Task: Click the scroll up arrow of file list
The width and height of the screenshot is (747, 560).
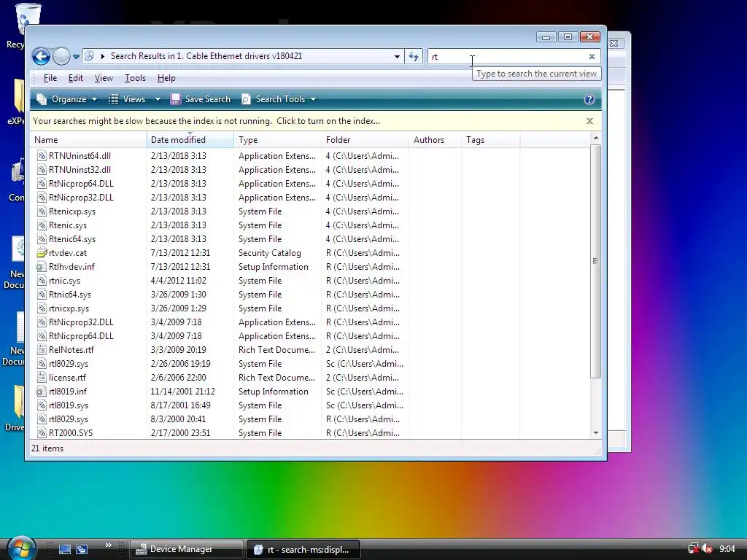Action: click(595, 138)
